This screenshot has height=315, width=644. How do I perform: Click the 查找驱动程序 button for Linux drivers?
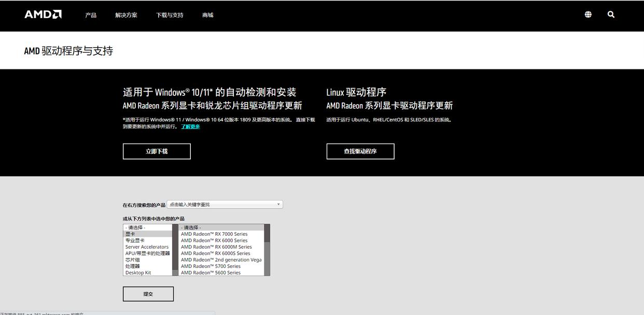[x=360, y=151]
